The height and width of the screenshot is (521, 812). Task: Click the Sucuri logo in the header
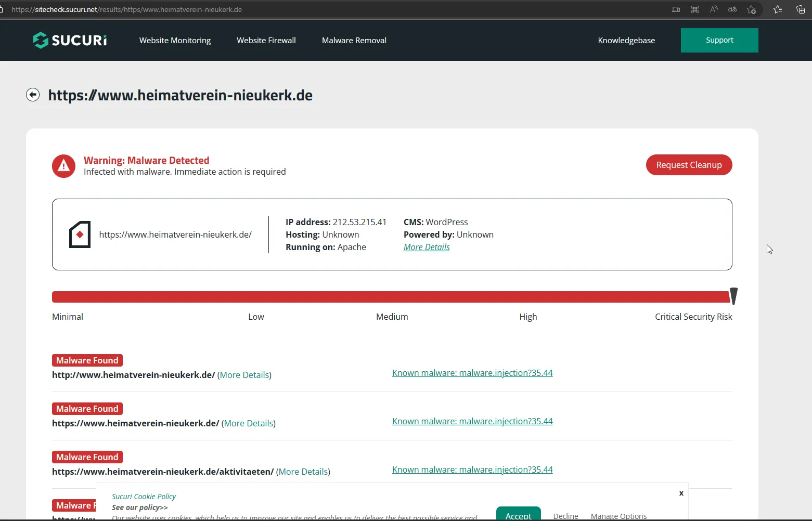point(70,40)
